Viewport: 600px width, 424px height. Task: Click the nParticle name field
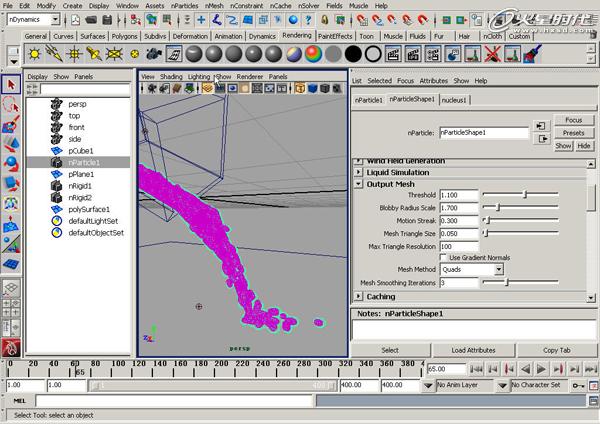(484, 133)
